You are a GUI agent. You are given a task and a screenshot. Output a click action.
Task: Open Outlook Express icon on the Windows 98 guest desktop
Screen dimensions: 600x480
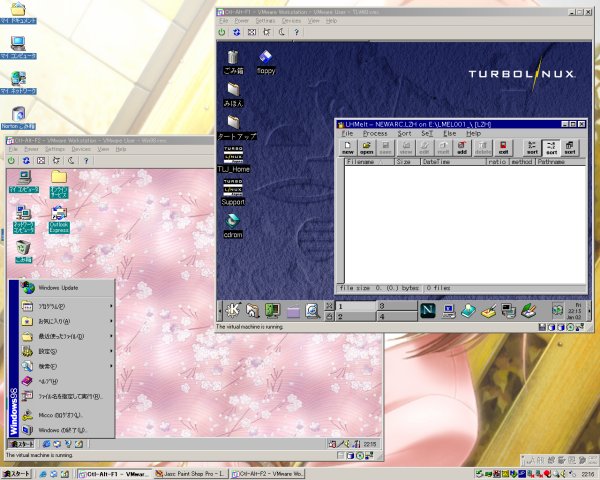[x=59, y=220]
